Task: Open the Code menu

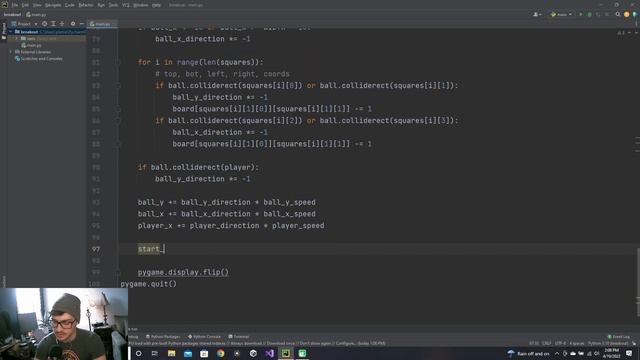Action: coord(70,5)
